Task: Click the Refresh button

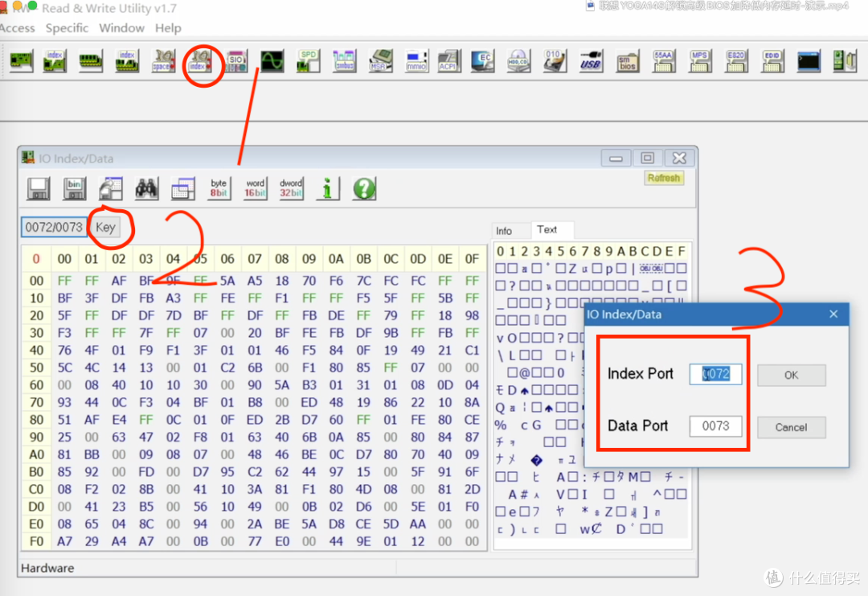Action: pyautogui.click(x=664, y=178)
